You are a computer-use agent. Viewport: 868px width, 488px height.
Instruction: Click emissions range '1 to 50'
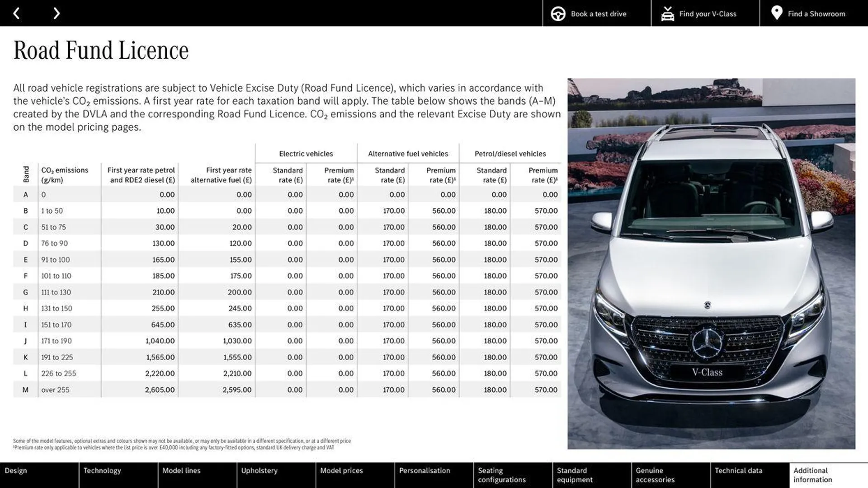tap(52, 211)
